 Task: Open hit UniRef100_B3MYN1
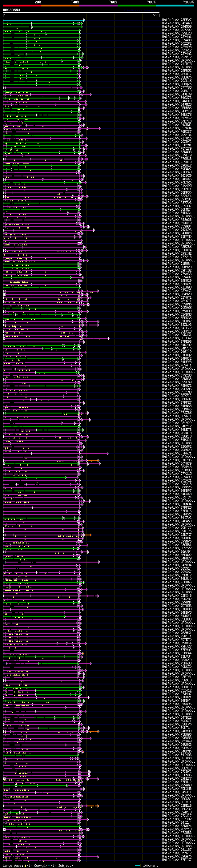pyautogui.click(x=176, y=145)
